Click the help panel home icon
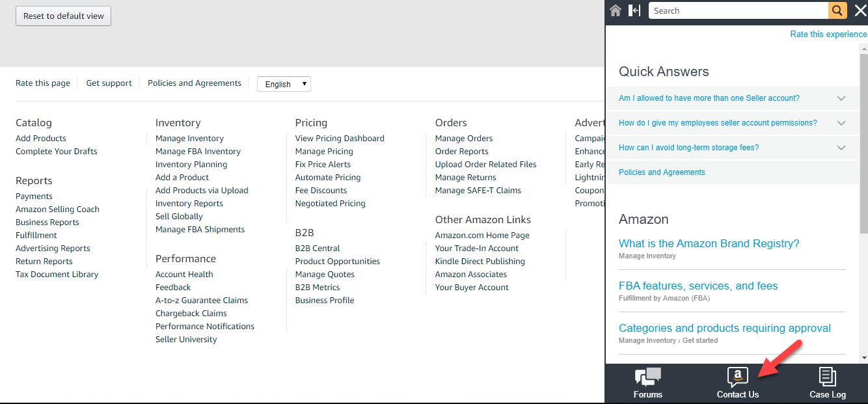 [x=616, y=10]
